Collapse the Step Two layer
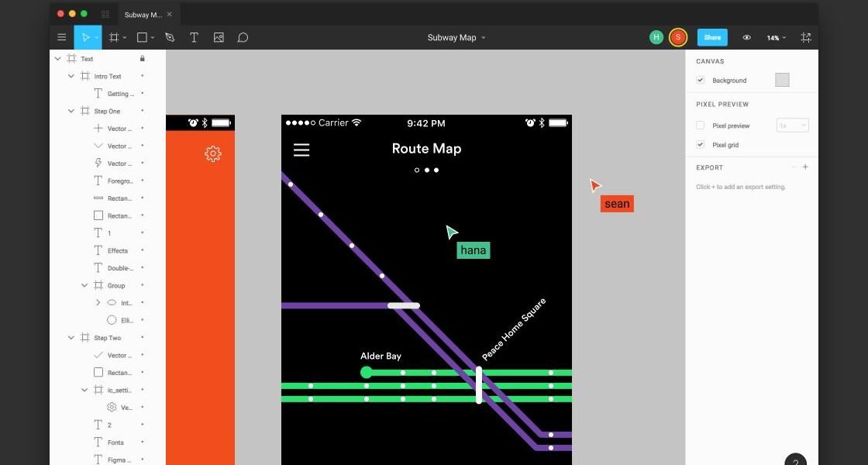The image size is (868, 465). pyautogui.click(x=71, y=338)
